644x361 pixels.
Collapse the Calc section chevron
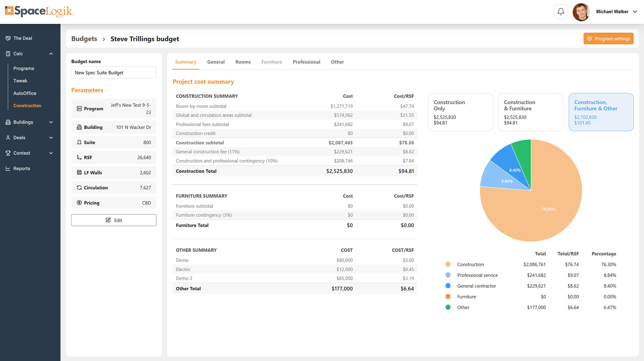[51, 54]
